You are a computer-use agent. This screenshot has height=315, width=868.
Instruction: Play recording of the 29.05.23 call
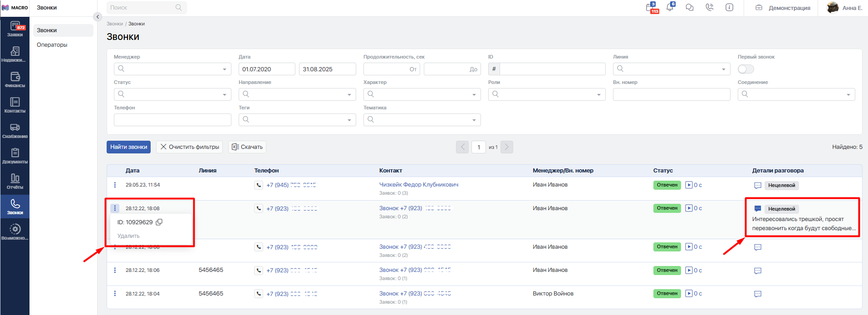click(689, 185)
